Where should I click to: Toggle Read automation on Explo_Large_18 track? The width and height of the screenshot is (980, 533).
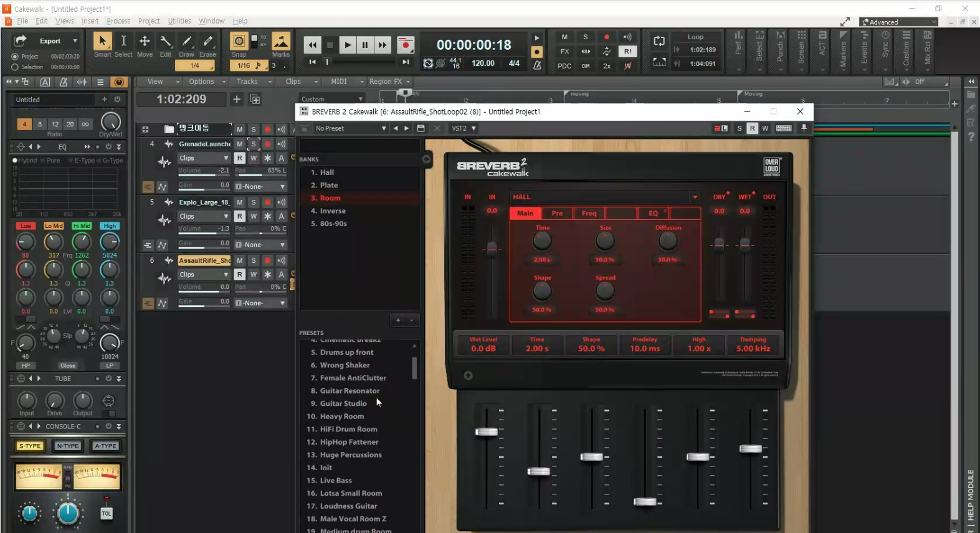239,216
